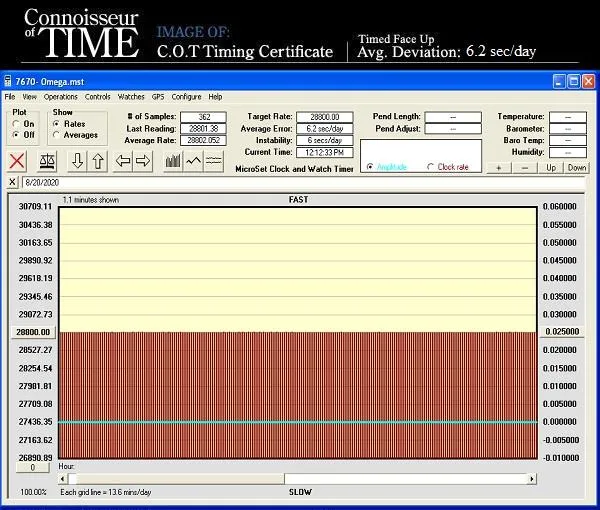The image size is (600, 510).
Task: Click the app icon in title bar
Action: click(8, 81)
